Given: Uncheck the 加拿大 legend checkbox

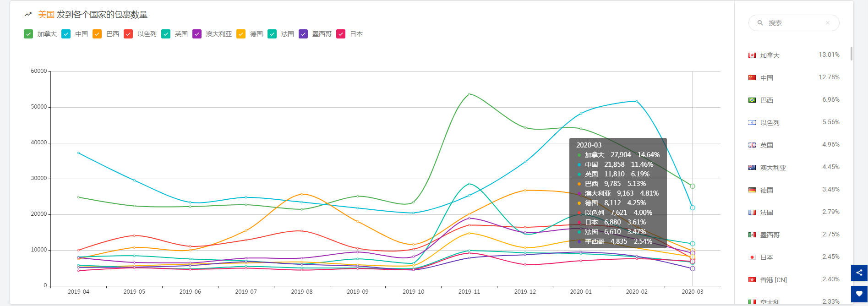Looking at the screenshot, I should (28, 34).
